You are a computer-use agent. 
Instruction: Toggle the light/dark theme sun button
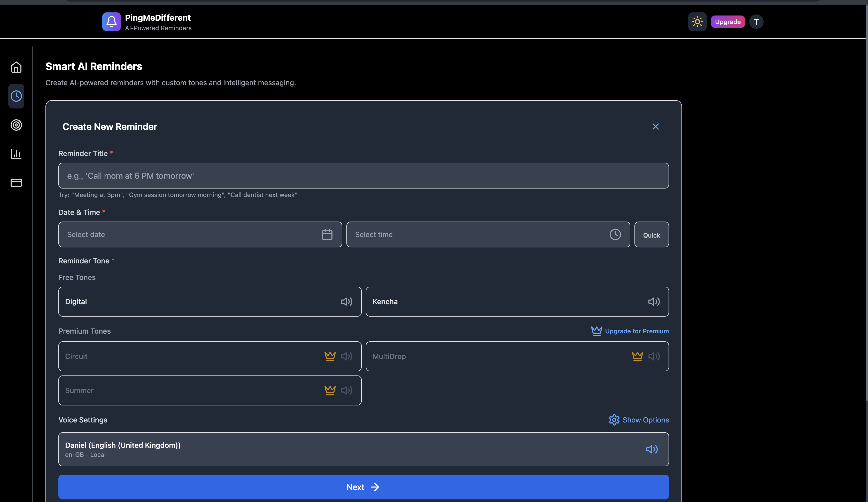pyautogui.click(x=697, y=22)
